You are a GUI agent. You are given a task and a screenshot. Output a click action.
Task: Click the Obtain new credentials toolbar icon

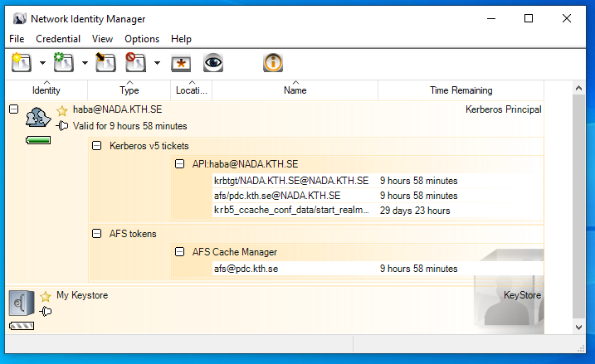coord(21,62)
